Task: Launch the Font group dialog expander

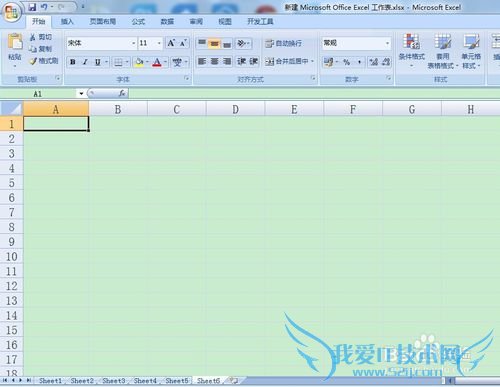Action: pos(187,78)
